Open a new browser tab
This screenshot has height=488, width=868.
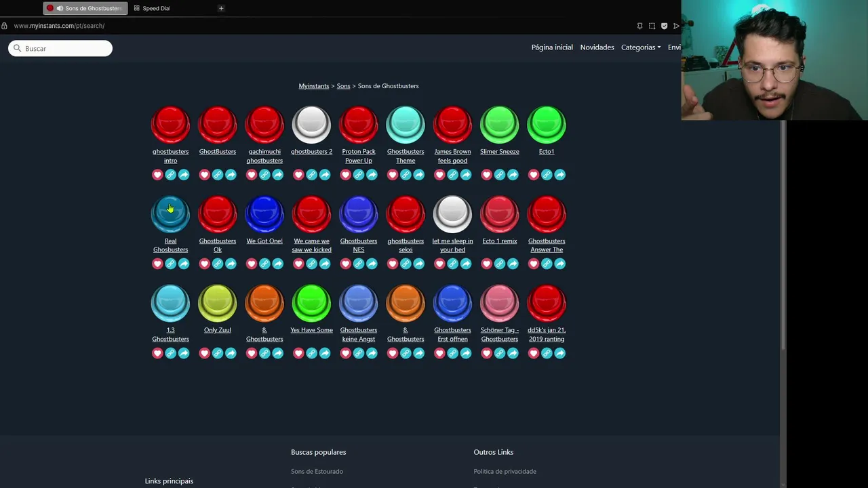(221, 8)
